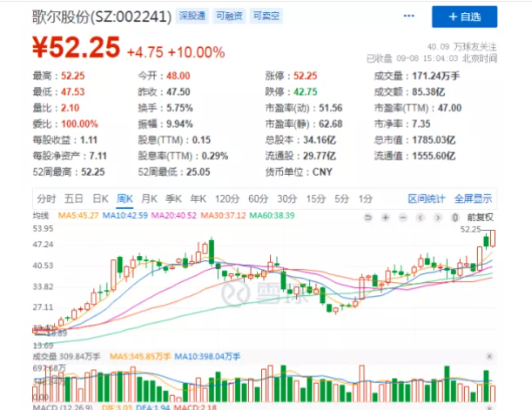
Task: Click the volume MA5:345.85万手 label
Action: 140,356
